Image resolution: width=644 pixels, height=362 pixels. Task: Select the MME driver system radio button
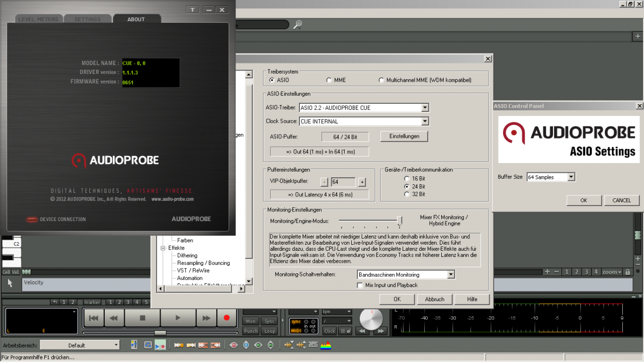(329, 80)
